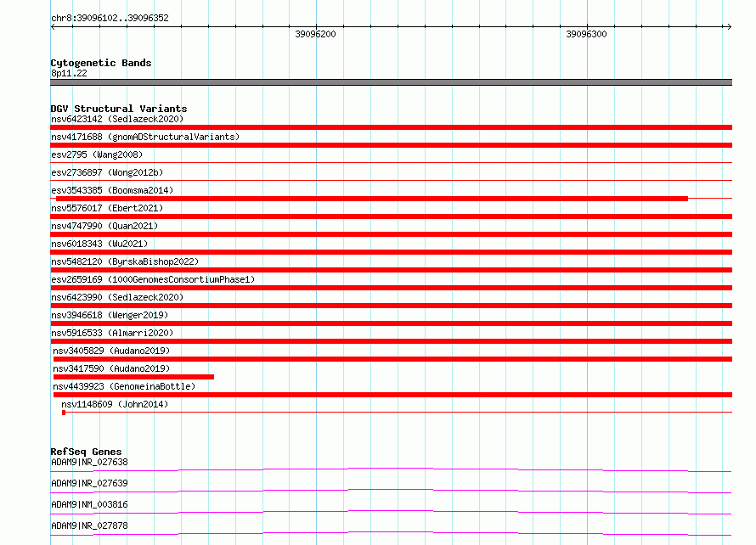Select the ADAM9|NM_003816 transcript label
Screen dimensions: 756x545
[x=90, y=504]
